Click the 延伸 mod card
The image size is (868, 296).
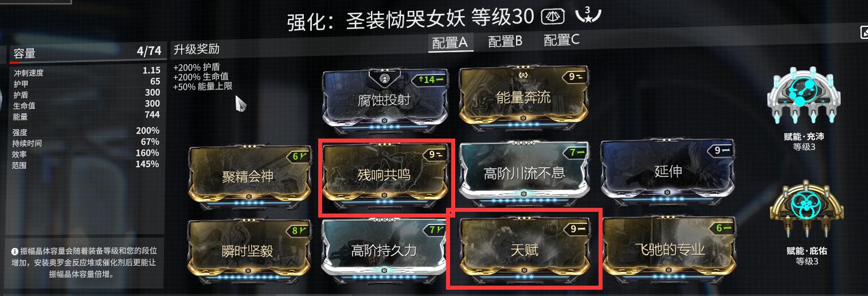click(x=667, y=171)
